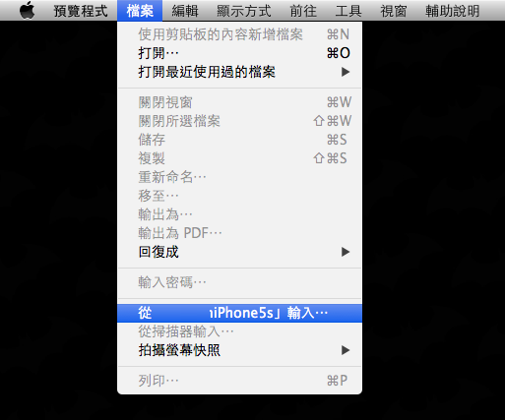Expand 回復成 submenu arrow
The image size is (505, 420).
346,252
